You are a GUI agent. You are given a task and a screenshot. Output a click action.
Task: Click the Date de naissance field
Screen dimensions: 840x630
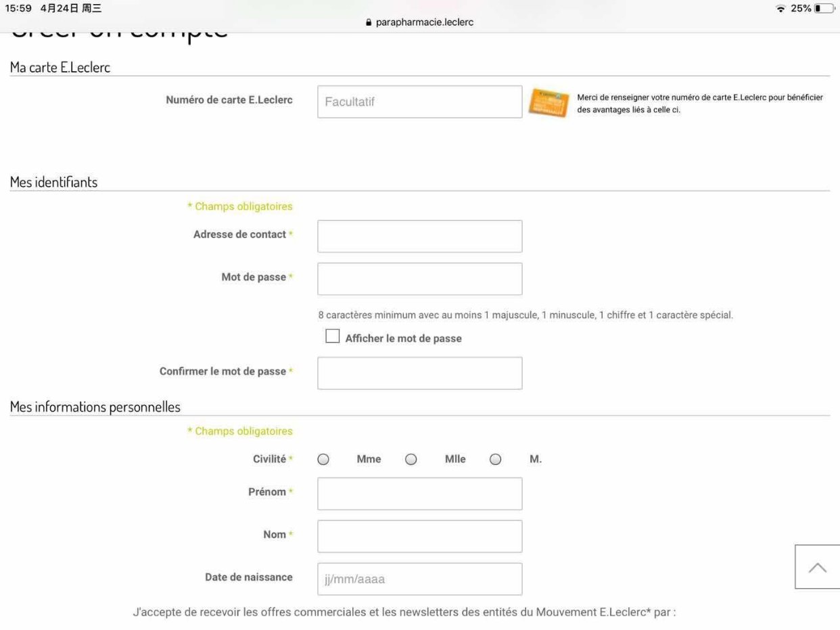pyautogui.click(x=420, y=579)
